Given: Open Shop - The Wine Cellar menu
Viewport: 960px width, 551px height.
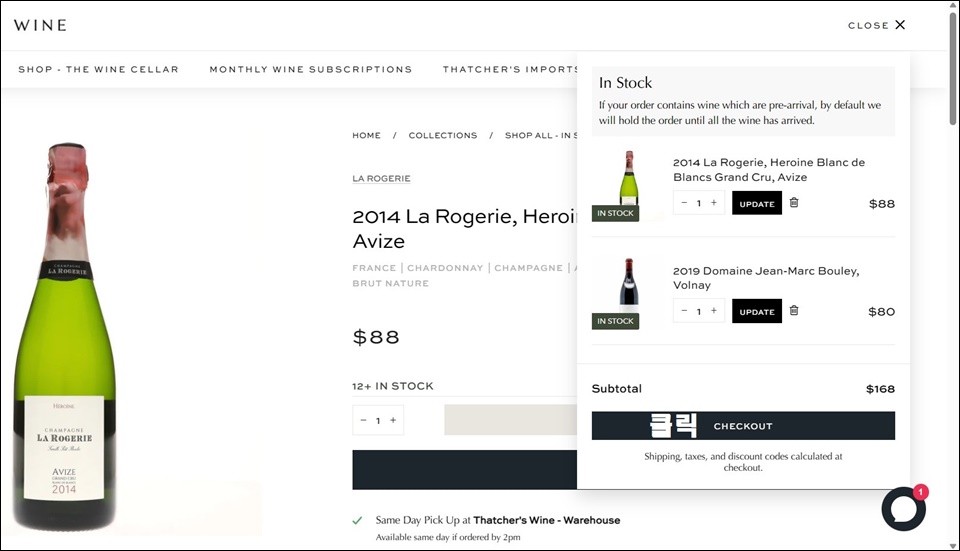Looking at the screenshot, I should coord(99,69).
